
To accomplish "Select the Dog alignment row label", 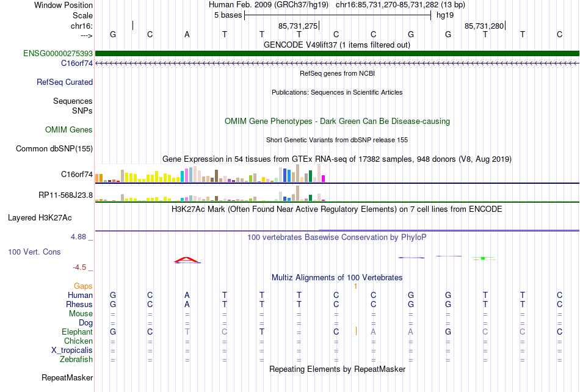I will point(85,322).
